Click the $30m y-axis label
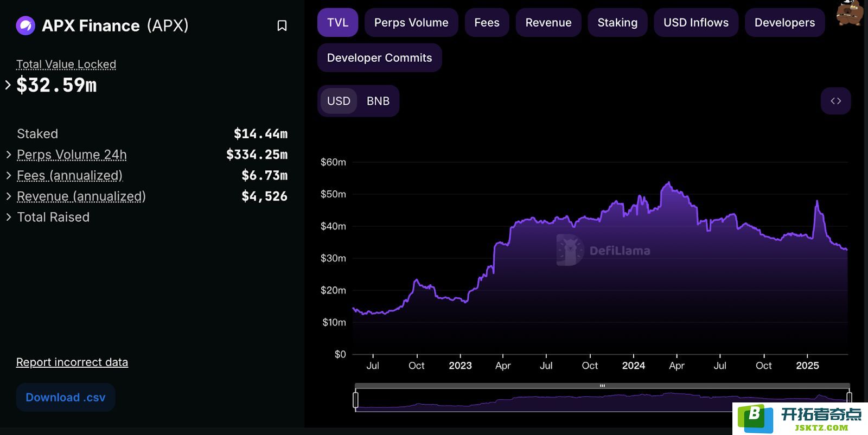 tap(333, 258)
